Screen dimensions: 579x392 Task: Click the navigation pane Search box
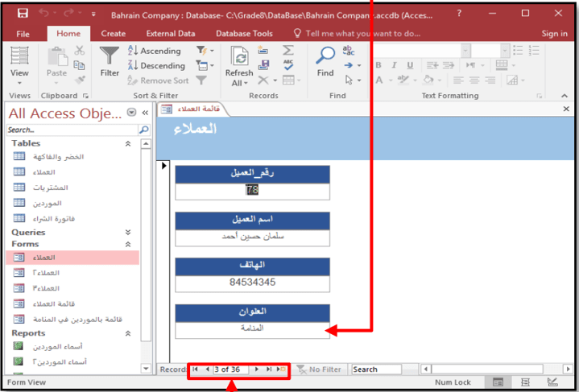[72, 130]
